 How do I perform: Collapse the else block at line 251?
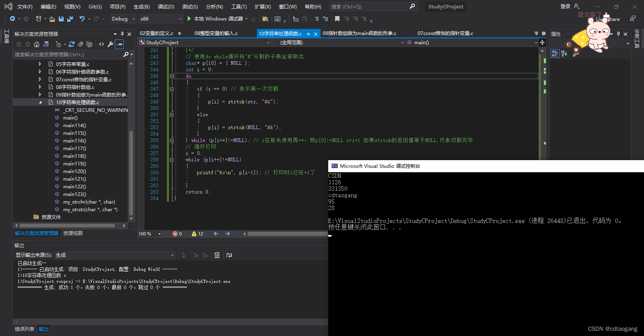[x=172, y=115]
